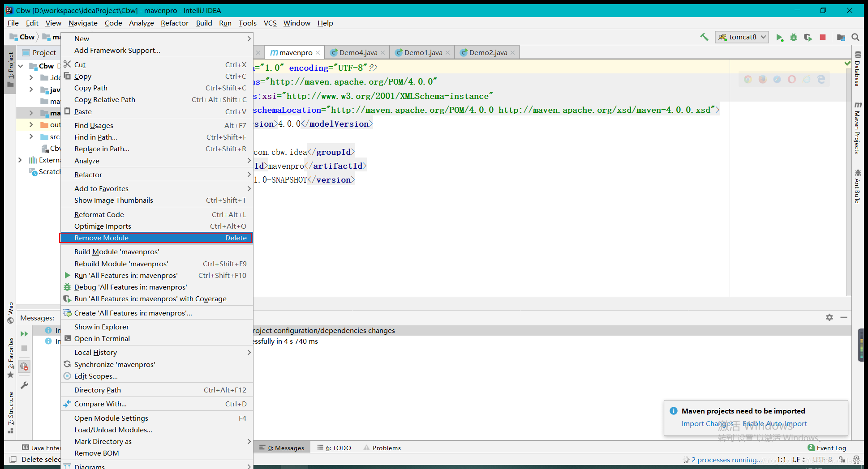Viewport: 868px width, 469px height.
Task: Select Remove Module from the context menu
Action: [x=157, y=238]
